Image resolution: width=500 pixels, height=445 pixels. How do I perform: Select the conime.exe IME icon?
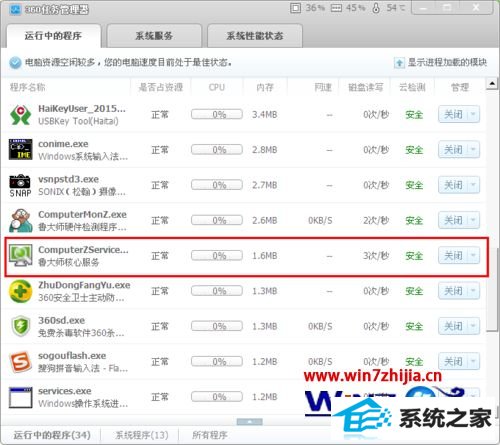coord(20,150)
